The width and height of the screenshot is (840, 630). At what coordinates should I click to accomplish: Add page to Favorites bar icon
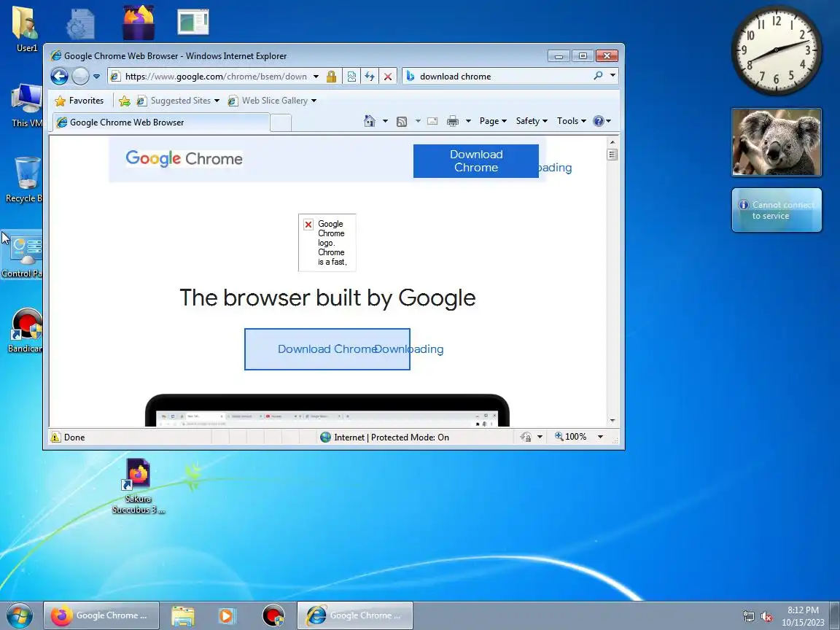[x=125, y=101]
